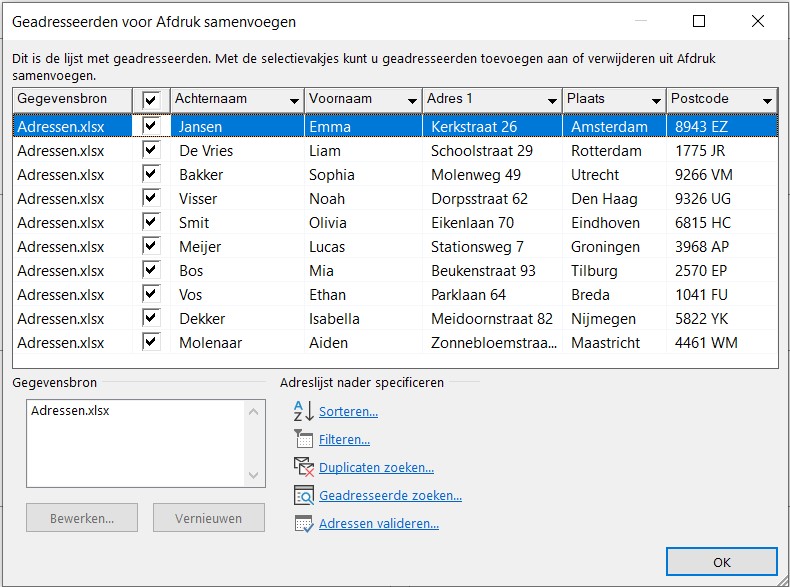Toggle the checkbox for Vos
The height and width of the screenshot is (587, 790).
151,294
